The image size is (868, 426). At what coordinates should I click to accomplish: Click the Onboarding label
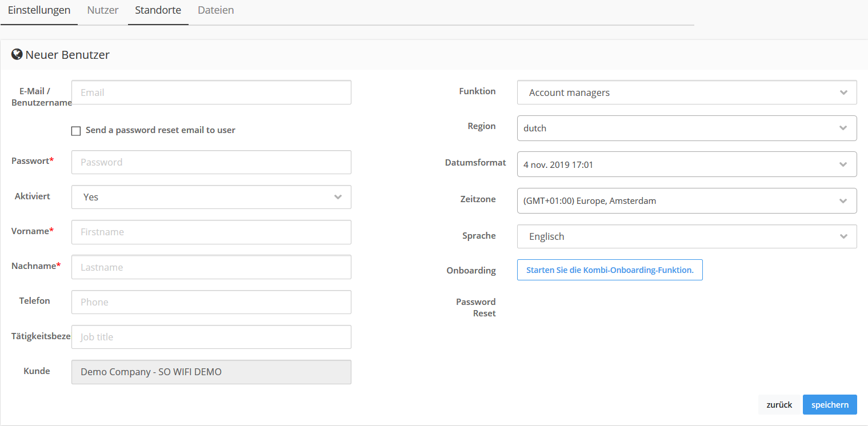click(471, 271)
